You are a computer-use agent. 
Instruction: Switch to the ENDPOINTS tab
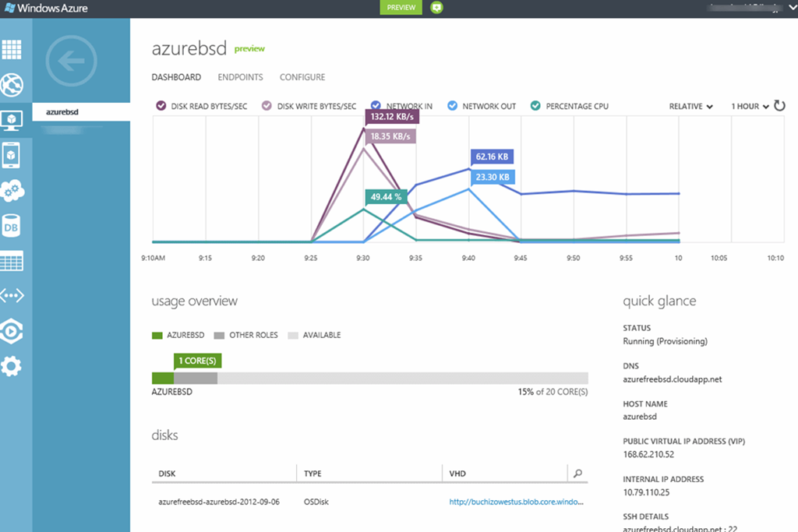click(x=240, y=77)
